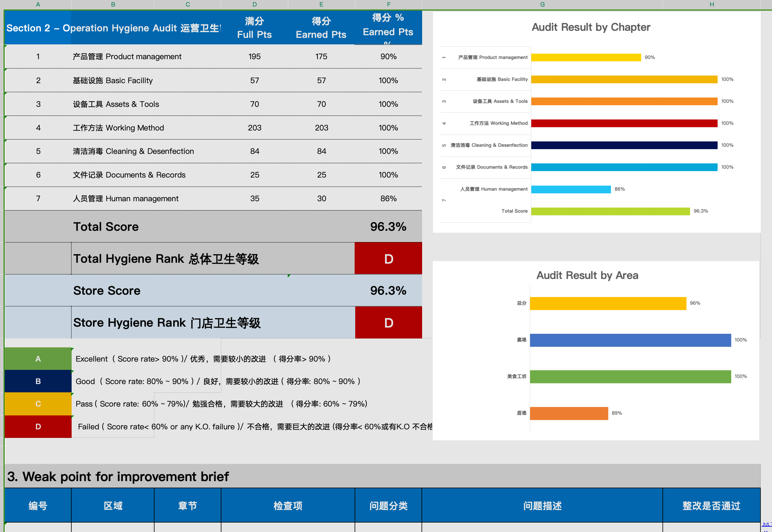Viewport: 772px width, 532px height.
Task: Select the Assets & Tools row label
Action: pyautogui.click(x=116, y=104)
